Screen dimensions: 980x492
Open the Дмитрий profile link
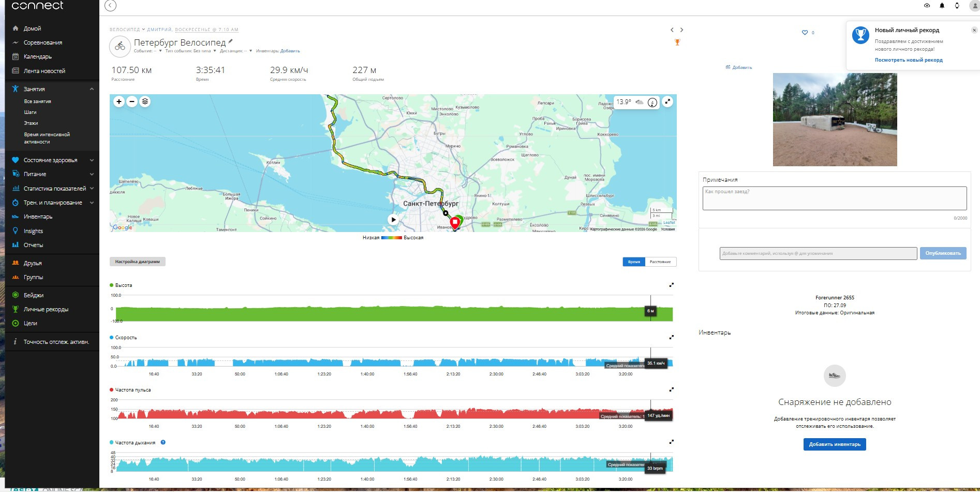[x=160, y=30]
